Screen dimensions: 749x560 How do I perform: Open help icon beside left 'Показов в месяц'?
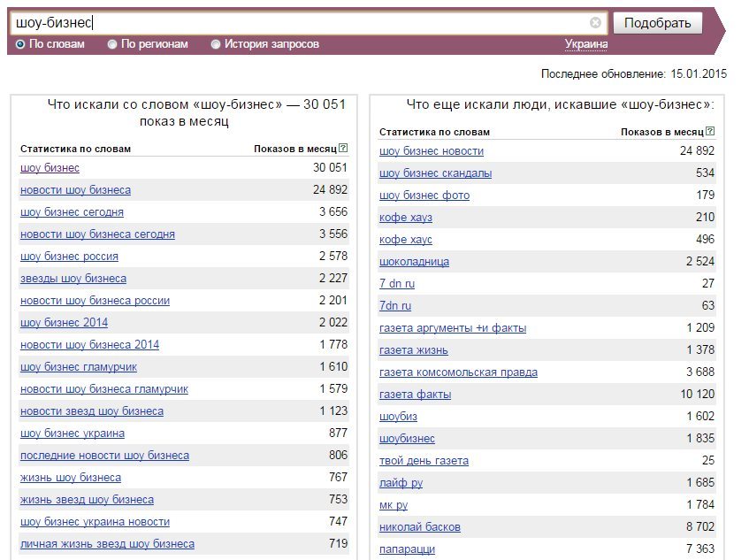[343, 148]
